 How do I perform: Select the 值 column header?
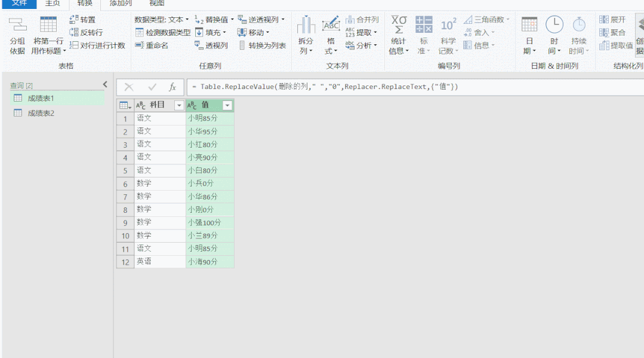point(210,105)
